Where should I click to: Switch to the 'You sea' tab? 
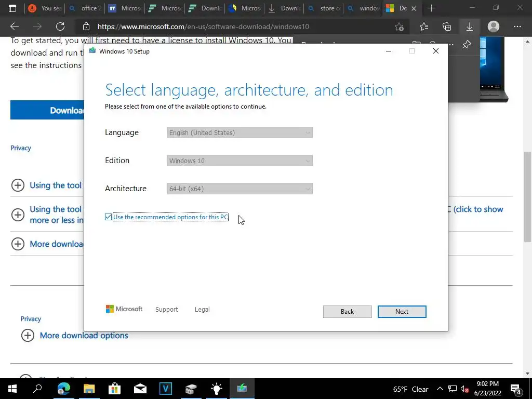pyautogui.click(x=45, y=8)
